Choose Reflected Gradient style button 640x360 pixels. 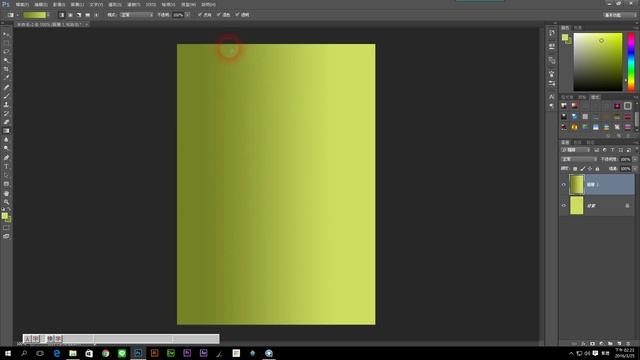pos(87,15)
